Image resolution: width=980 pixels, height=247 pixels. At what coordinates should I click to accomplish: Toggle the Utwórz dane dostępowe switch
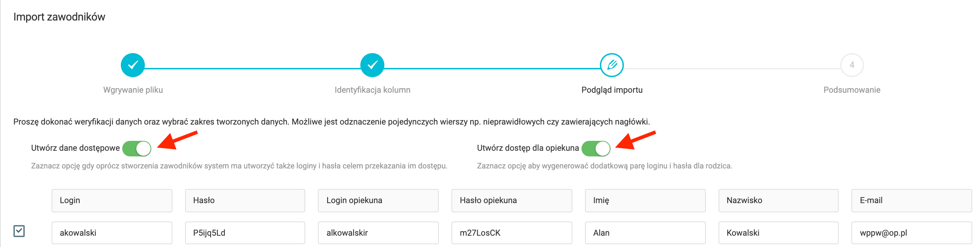click(x=137, y=149)
